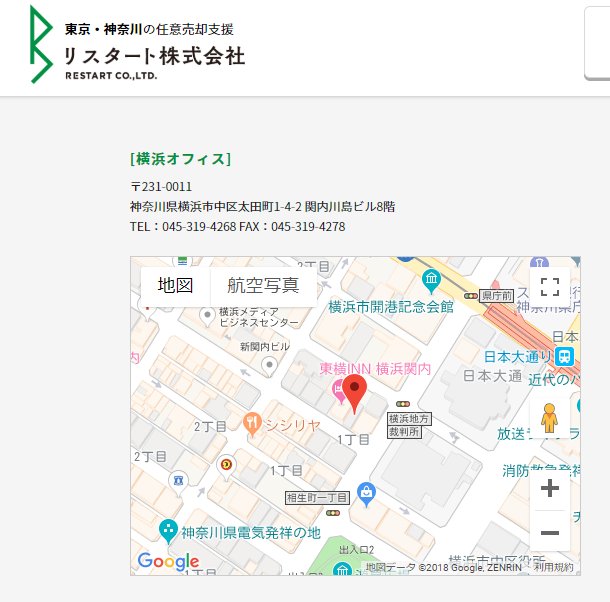Switch map to 地図 view
Viewport: 610px width, 602px height.
175,286
